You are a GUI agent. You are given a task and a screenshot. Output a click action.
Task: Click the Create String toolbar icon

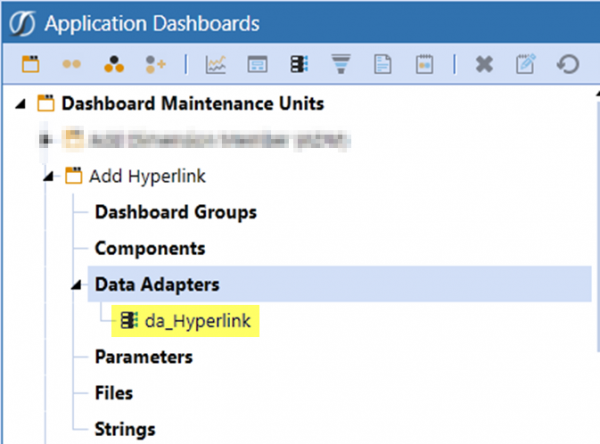coord(423,65)
